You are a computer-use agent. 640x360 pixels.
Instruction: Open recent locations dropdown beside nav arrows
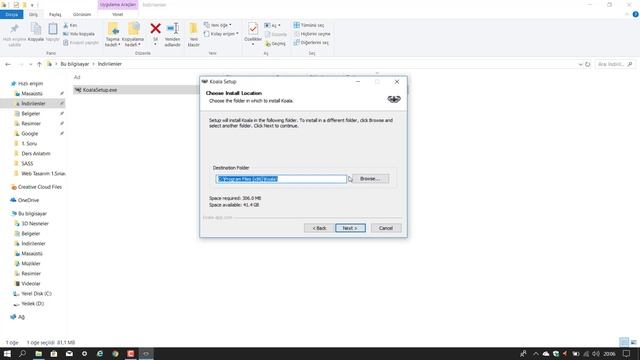(x=30, y=64)
